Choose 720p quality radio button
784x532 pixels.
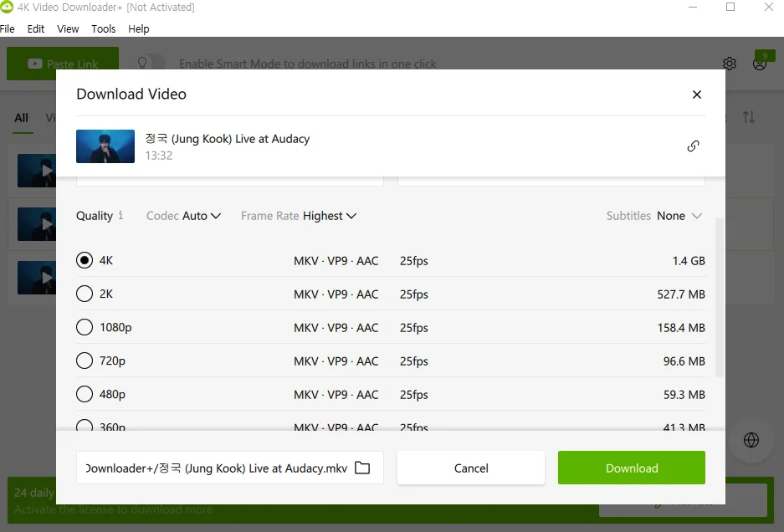click(85, 361)
